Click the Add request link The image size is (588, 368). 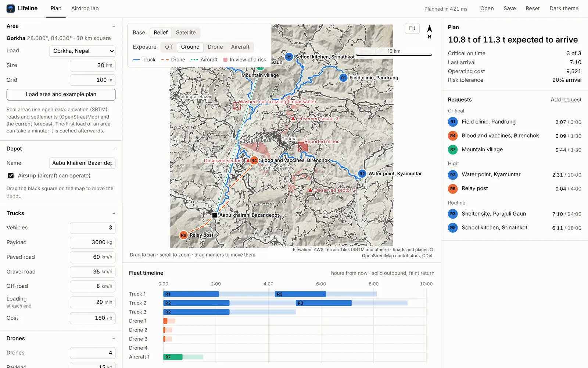(x=566, y=100)
